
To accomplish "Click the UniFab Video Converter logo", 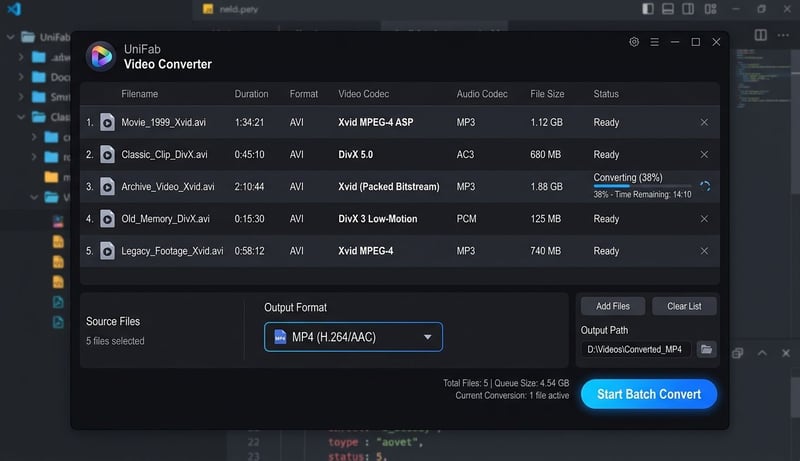I will pyautogui.click(x=101, y=56).
